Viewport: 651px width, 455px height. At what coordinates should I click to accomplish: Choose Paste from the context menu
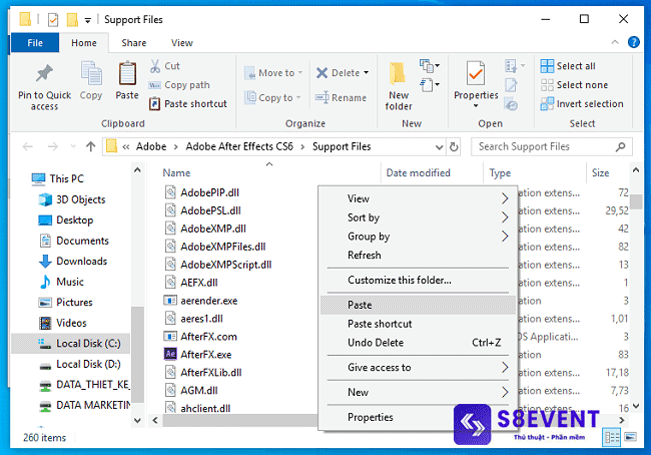(418, 305)
